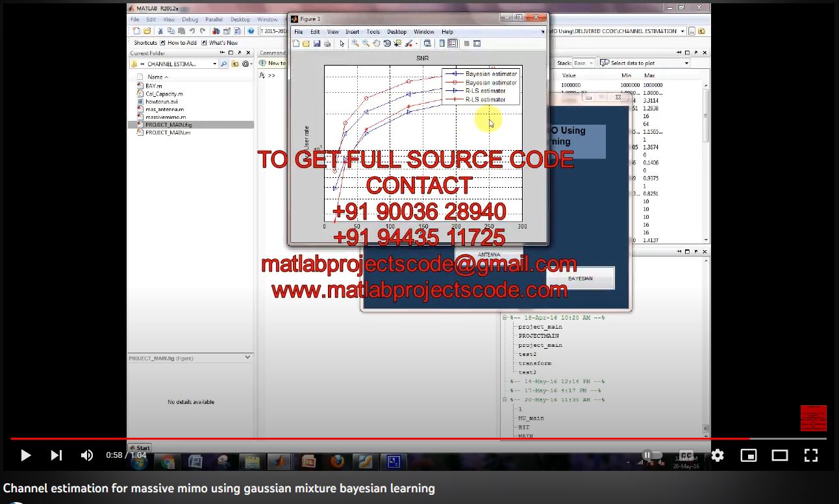This screenshot has height=504, width=839.
Task: Open 'Select data to plot' dropdown
Action: 686,63
